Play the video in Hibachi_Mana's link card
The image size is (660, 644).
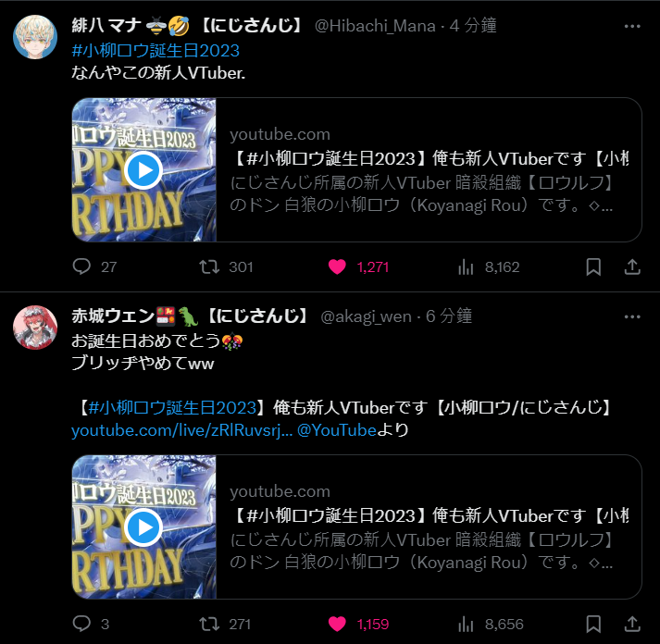pyautogui.click(x=143, y=170)
